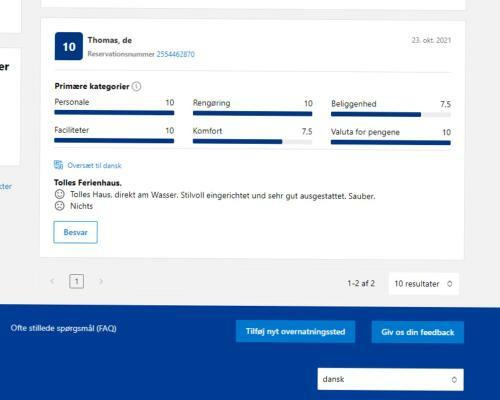500x400 pixels.
Task: Click Giv os din feedback button
Action: pos(418,332)
